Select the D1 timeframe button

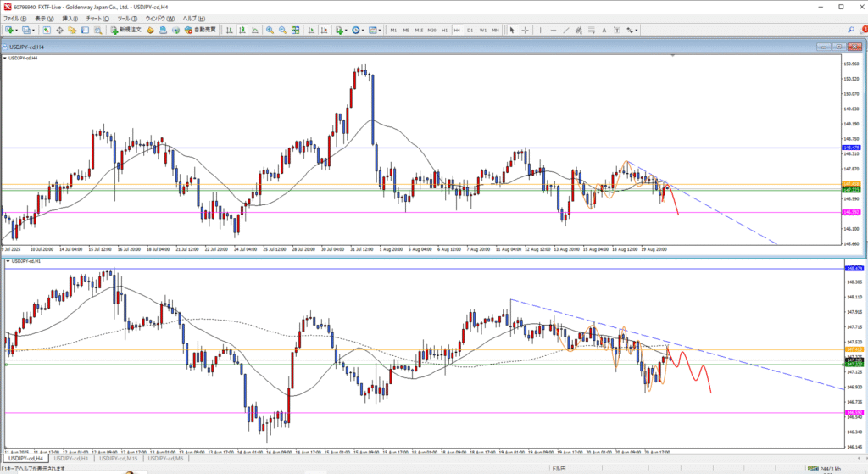pyautogui.click(x=470, y=30)
